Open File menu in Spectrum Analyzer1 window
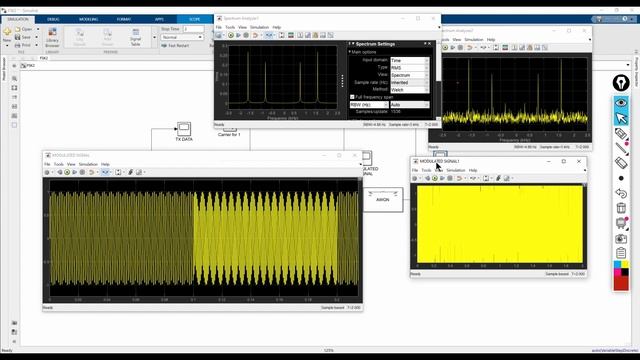The height and width of the screenshot is (360, 640). 219,27
